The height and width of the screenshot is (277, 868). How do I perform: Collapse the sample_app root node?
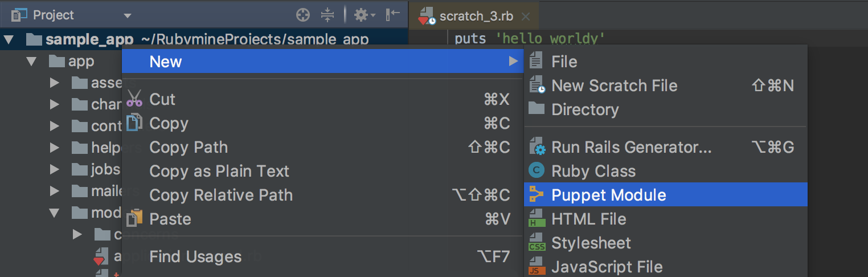(10, 40)
